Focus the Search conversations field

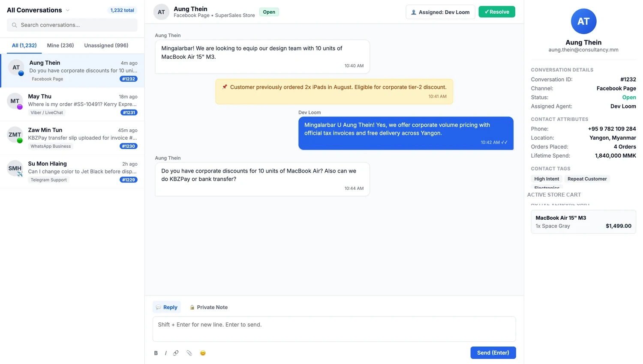[72, 25]
